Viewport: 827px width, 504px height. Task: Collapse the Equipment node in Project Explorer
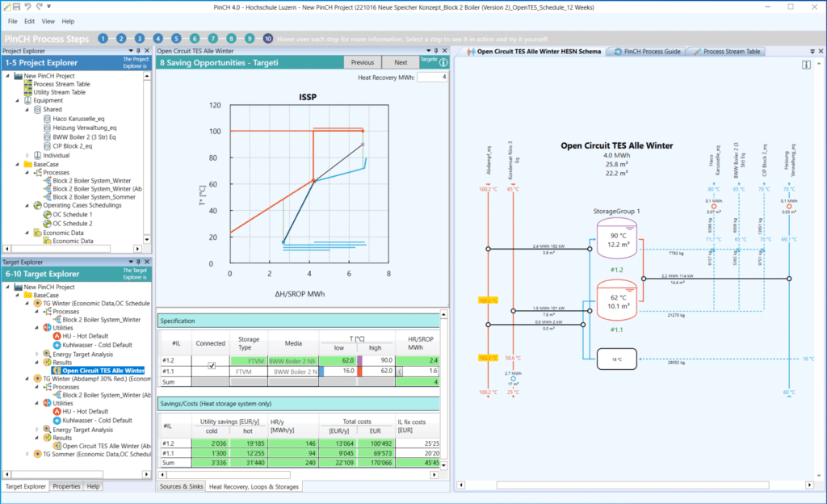(x=18, y=101)
